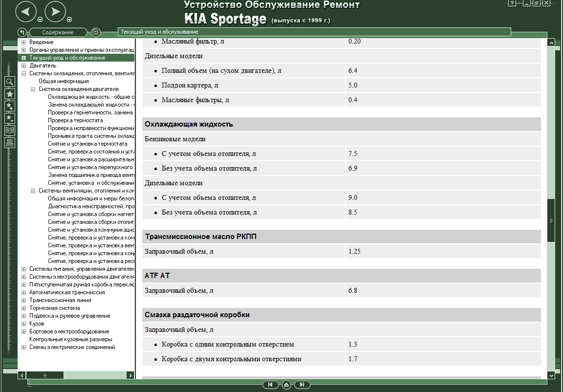Screen dimensions: 563x392
Task: Click the tree horizontal scrollbar thumb
Action: 45,375
